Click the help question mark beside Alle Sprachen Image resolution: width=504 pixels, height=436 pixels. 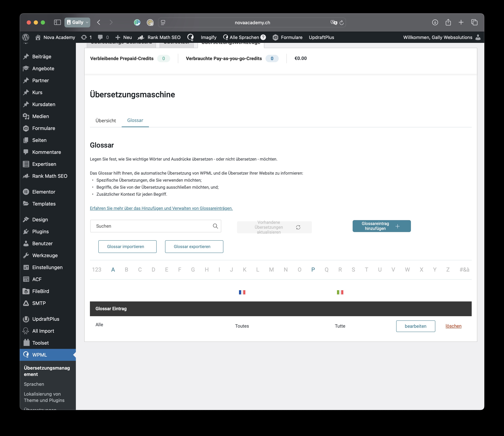click(x=263, y=37)
